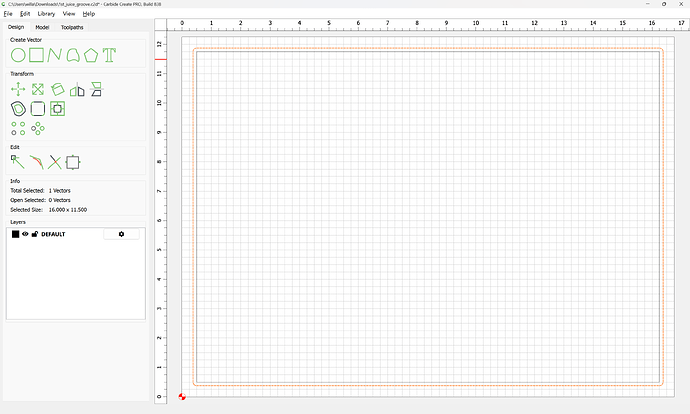Activate the Move transform tool

pyautogui.click(x=18, y=89)
